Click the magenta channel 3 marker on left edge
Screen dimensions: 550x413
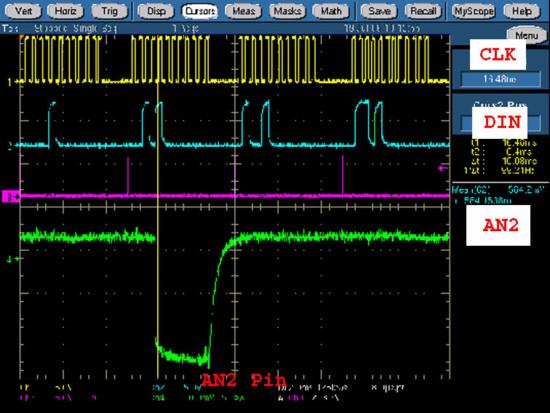[11, 196]
